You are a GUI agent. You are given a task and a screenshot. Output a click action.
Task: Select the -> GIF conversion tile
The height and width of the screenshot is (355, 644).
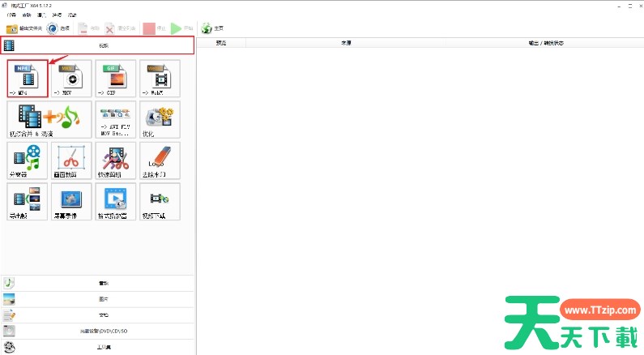point(116,79)
